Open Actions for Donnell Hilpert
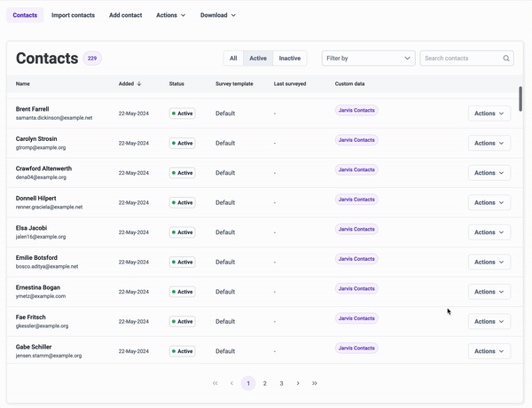The height and width of the screenshot is (408, 532). pos(489,202)
